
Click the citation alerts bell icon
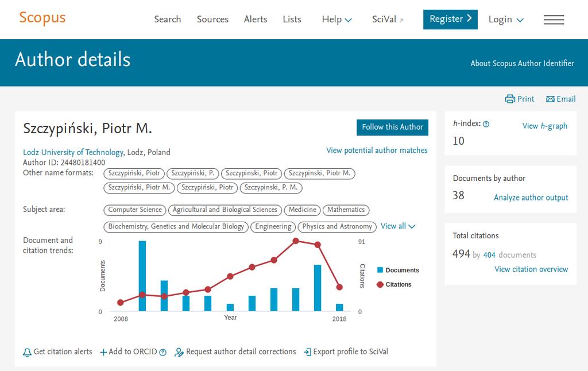pyautogui.click(x=27, y=352)
